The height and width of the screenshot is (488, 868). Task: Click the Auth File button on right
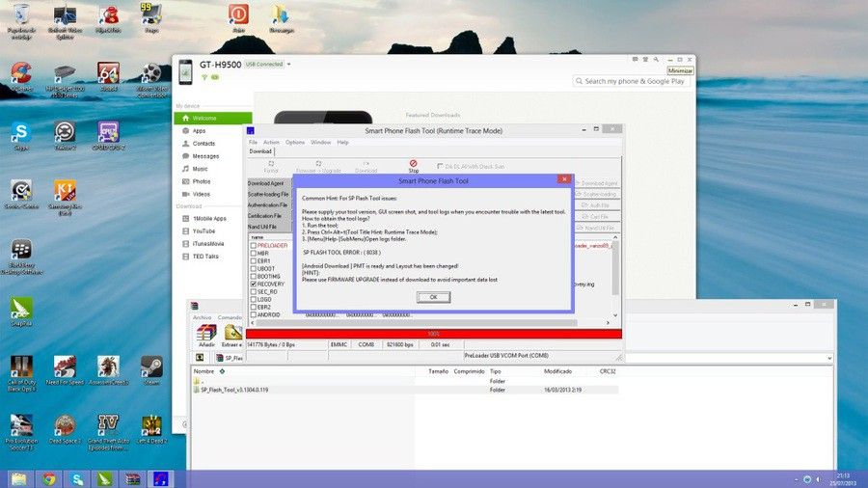(x=597, y=205)
